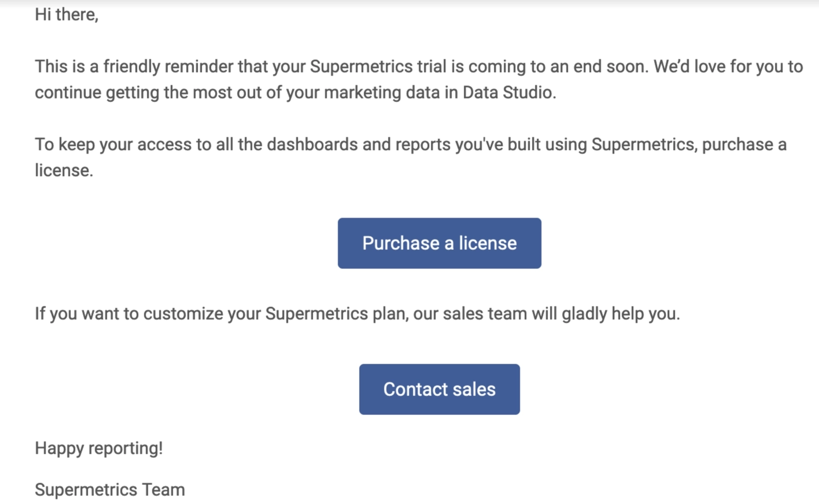Viewport: 819px width, 504px height.
Task: Click the word 'trial' in the reminder sentence
Action: point(432,65)
